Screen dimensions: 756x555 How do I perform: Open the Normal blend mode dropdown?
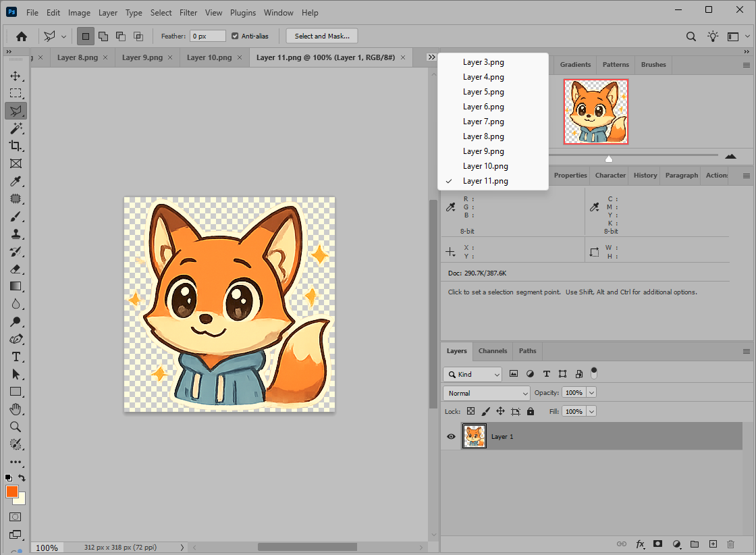pos(487,393)
